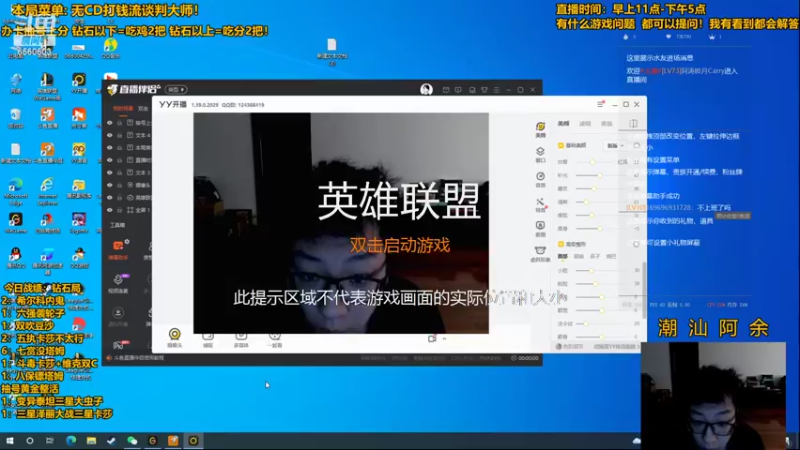Switch to the 美妆 tab
This screenshot has width=800, height=450.
[606, 123]
